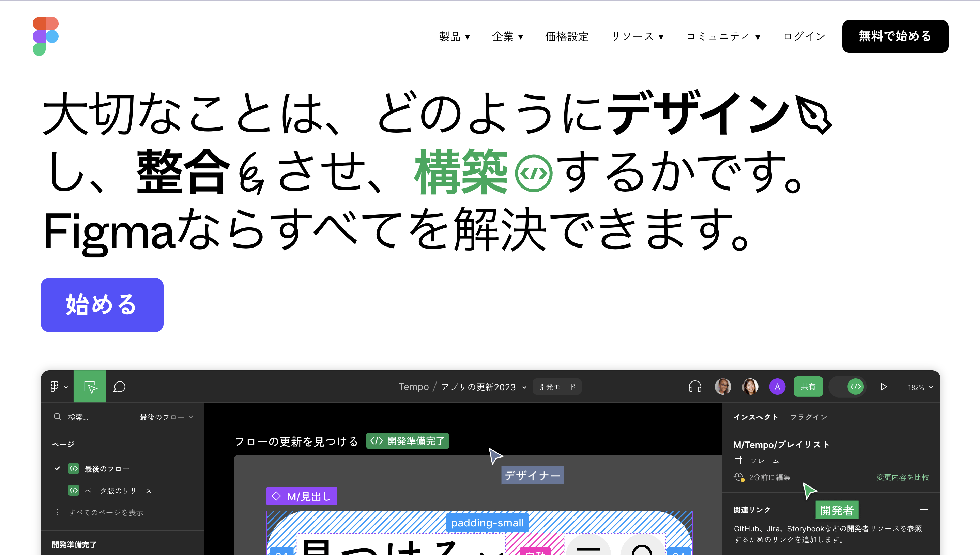Click the ログイン link
Screen dimensions: 980x555
(x=804, y=36)
